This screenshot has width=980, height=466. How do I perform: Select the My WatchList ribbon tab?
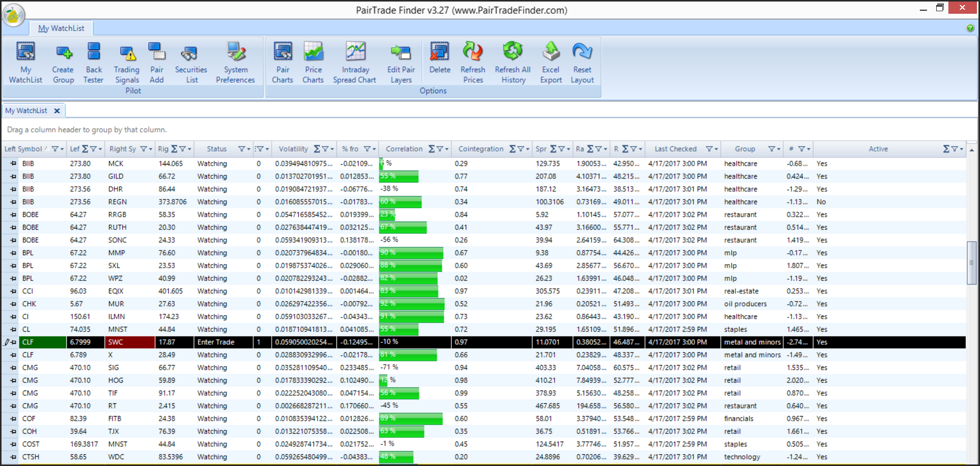(x=61, y=29)
